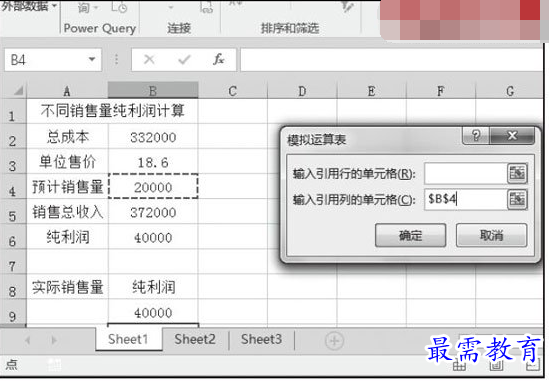
Task: Select cell labeled 实际销售量
Action: [x=67, y=287]
